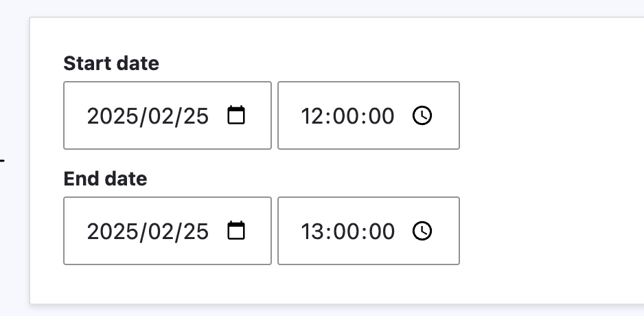
Task: Select the seconds segment in End time
Action: coord(381,232)
